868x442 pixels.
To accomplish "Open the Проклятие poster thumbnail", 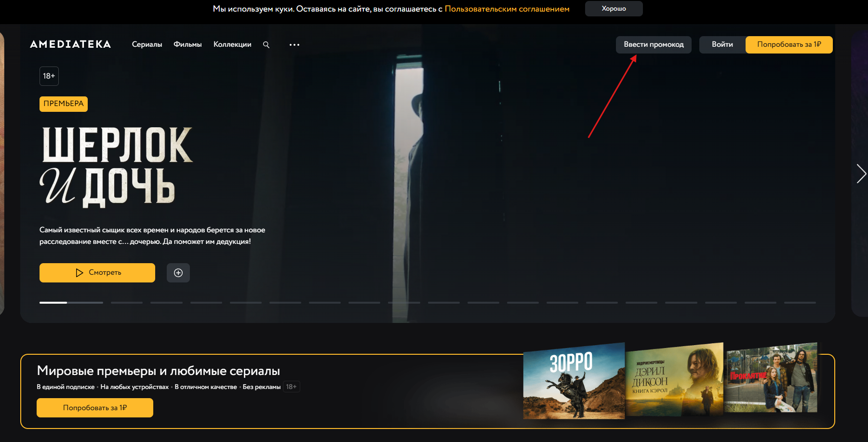I will pos(772,377).
